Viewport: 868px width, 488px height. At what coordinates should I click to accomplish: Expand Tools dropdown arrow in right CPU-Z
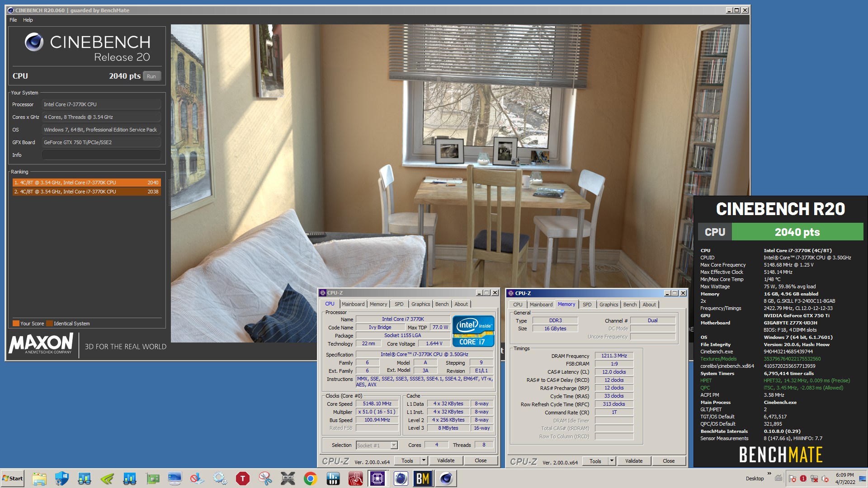point(612,461)
